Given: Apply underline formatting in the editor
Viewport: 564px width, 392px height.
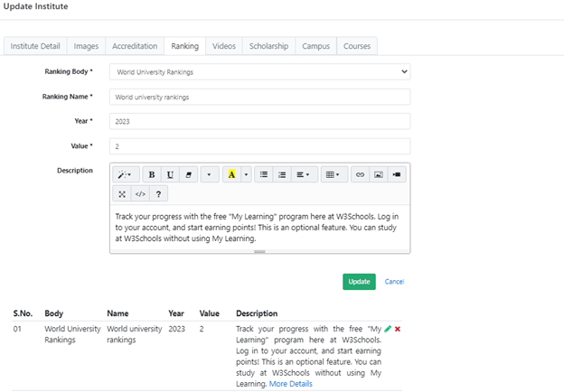Looking at the screenshot, I should tap(170, 174).
